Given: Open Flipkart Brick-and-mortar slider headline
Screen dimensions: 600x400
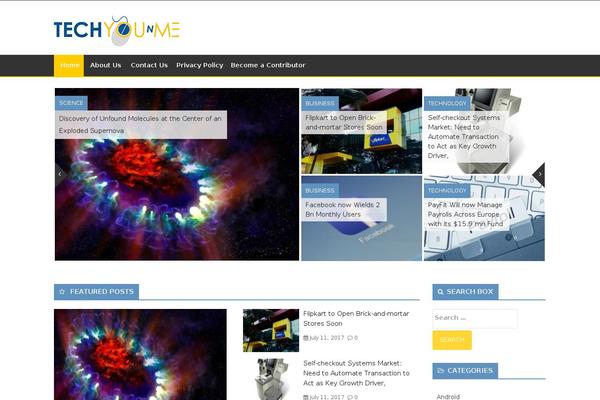Looking at the screenshot, I should pos(344,122).
